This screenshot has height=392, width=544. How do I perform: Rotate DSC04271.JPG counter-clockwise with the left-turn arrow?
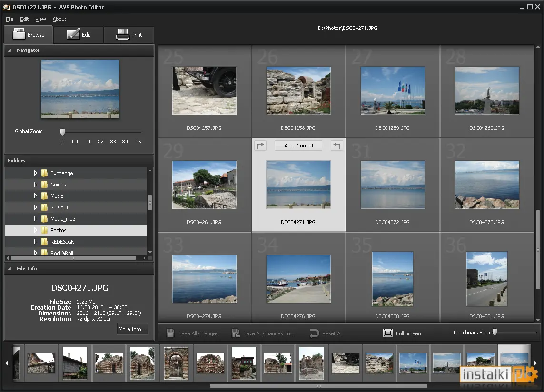(336, 146)
